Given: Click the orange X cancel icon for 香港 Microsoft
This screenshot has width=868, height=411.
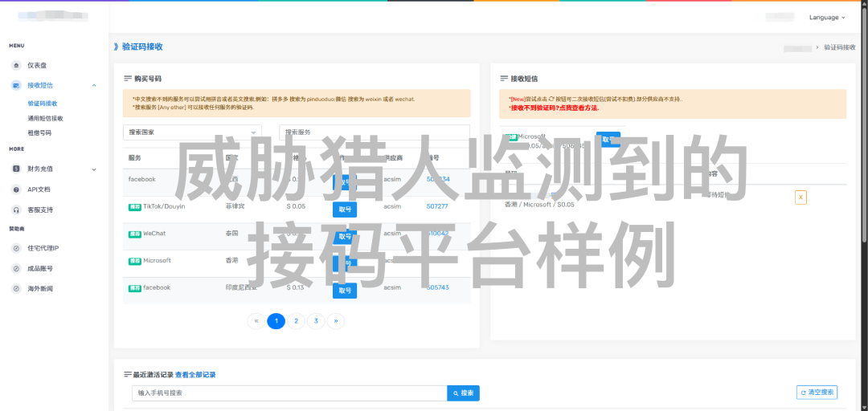Looking at the screenshot, I should (x=800, y=197).
